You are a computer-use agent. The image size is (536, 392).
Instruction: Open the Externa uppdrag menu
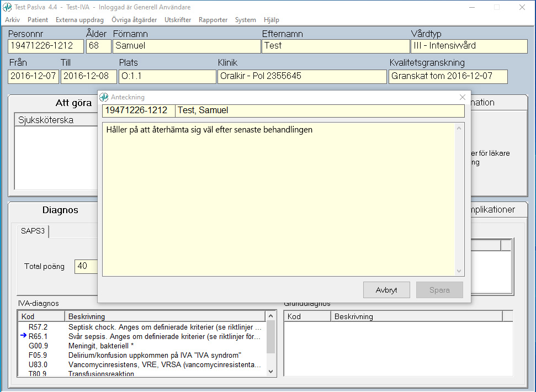[79, 20]
